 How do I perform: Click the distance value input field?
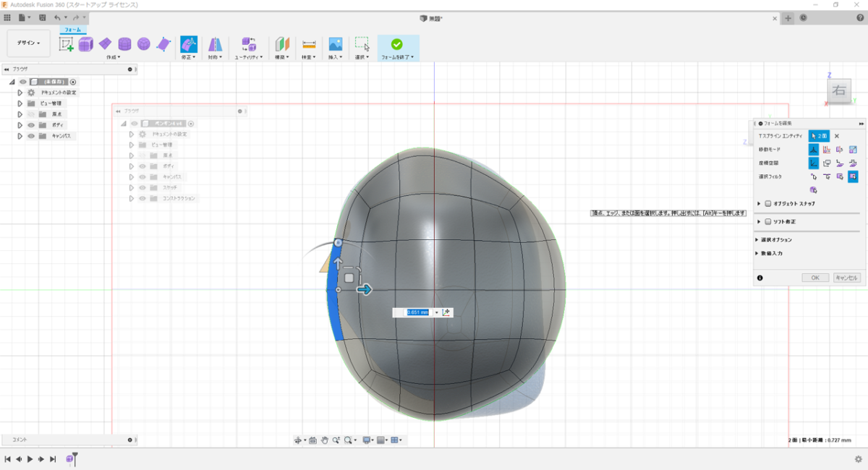coord(417,312)
